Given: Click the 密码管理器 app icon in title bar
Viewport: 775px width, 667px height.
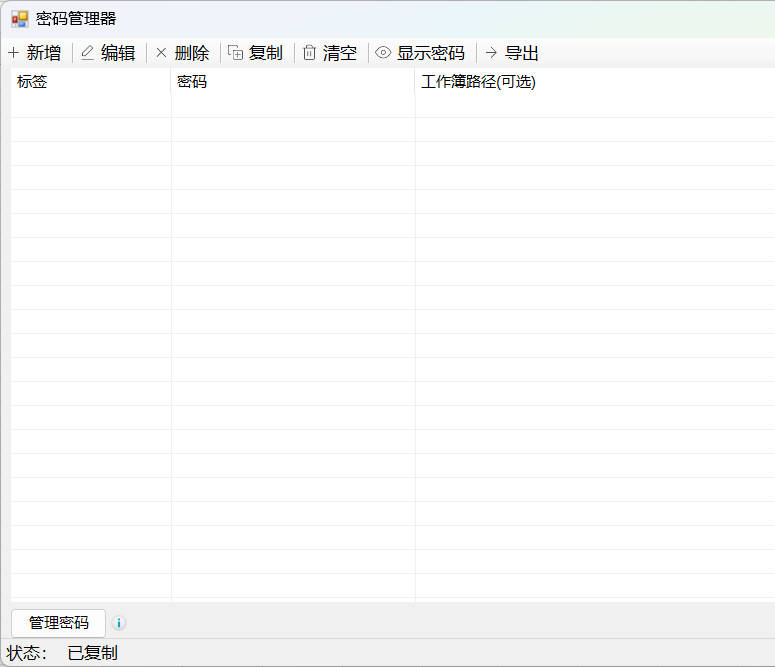Looking at the screenshot, I should point(19,19).
